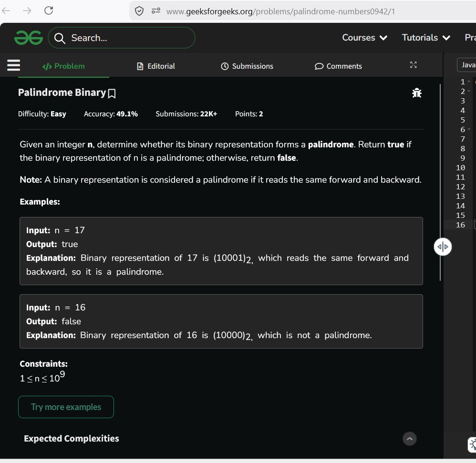The height and width of the screenshot is (463, 476).
Task: Open the hamburger sidebar menu
Action: (x=13, y=65)
